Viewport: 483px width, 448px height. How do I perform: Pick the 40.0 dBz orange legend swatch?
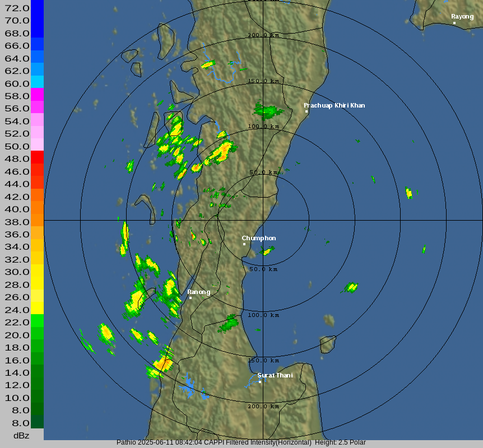click(x=37, y=208)
